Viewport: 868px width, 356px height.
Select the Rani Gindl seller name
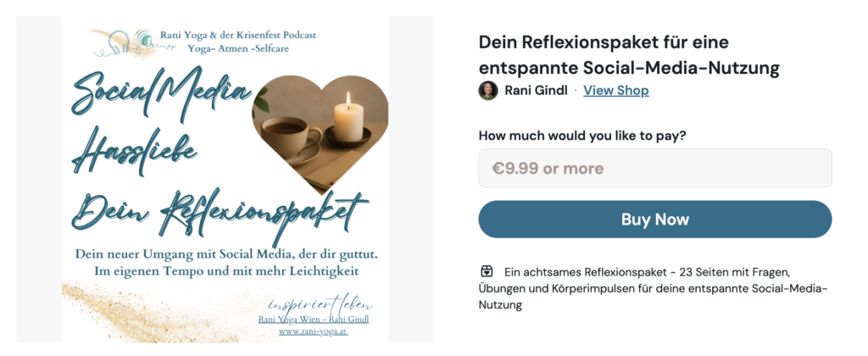[x=536, y=90]
